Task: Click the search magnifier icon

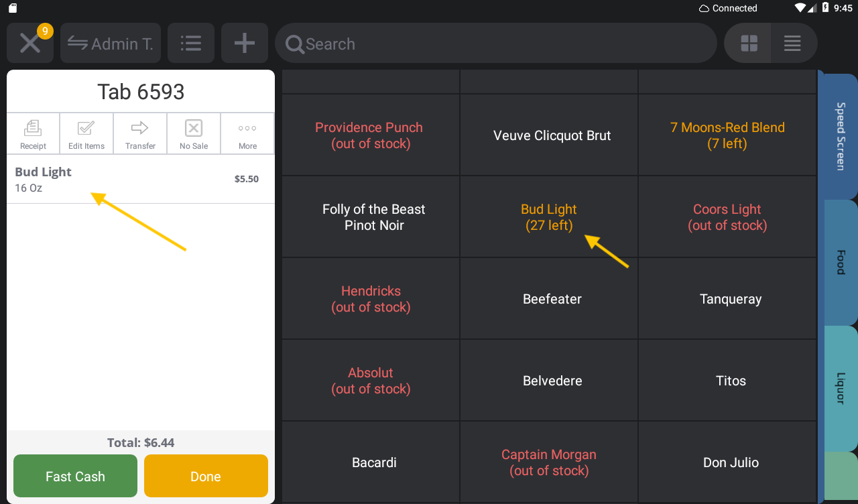Action: tap(294, 44)
